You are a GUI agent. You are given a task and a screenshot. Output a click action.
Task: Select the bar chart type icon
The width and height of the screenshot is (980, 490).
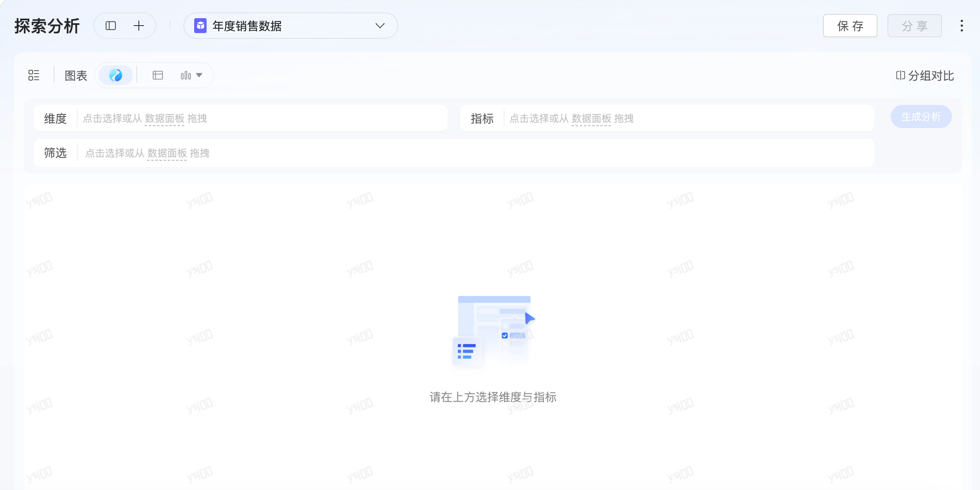click(186, 75)
